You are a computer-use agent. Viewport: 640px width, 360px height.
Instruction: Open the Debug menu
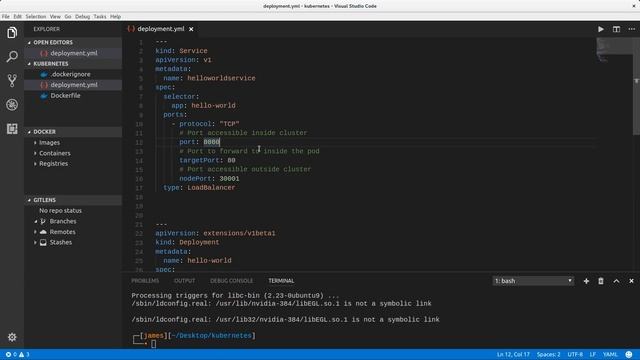82,17
